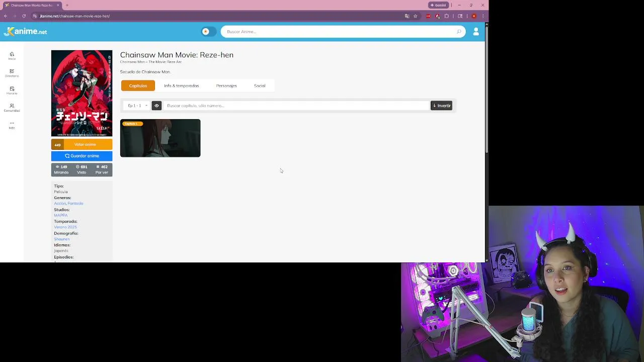Click the magnifier icon in anime search
This screenshot has width=644, height=362.
[459, 32]
